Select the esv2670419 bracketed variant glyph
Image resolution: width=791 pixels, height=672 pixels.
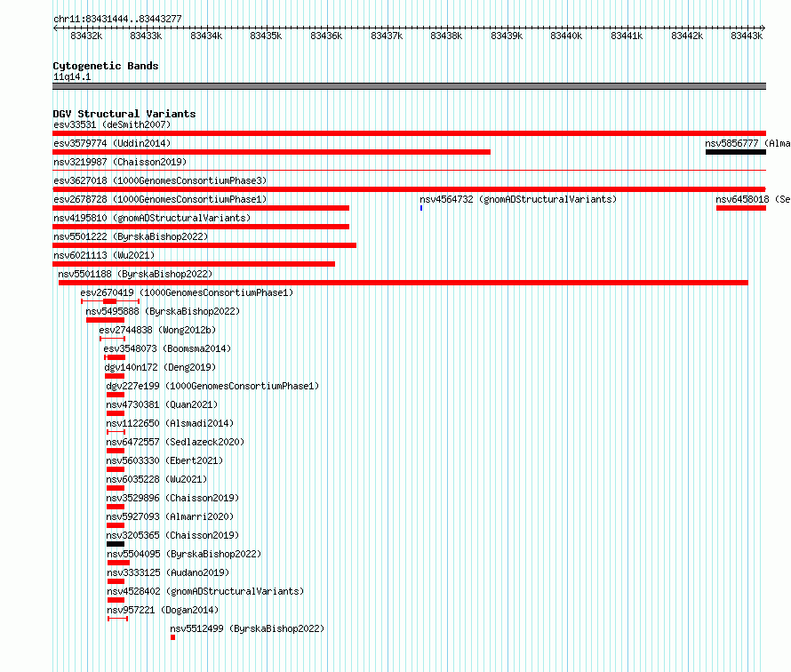110,301
